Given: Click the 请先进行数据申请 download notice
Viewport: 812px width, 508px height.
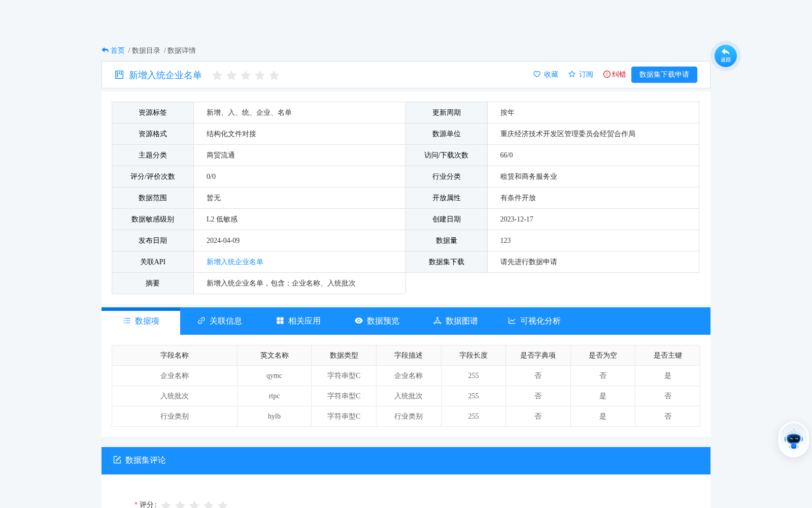Looking at the screenshot, I should 529,262.
